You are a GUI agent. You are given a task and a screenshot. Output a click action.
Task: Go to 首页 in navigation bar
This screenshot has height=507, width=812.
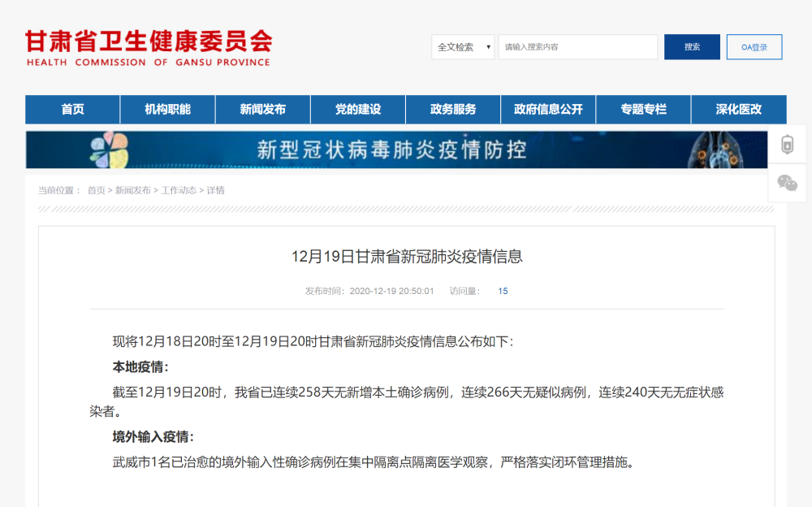[x=72, y=109]
